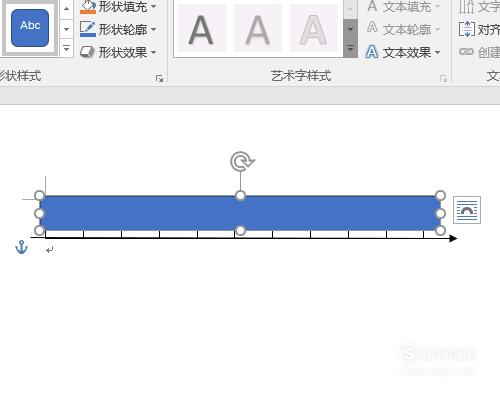
Task: Click the text direction (文字) icon
Action: coord(467,7)
